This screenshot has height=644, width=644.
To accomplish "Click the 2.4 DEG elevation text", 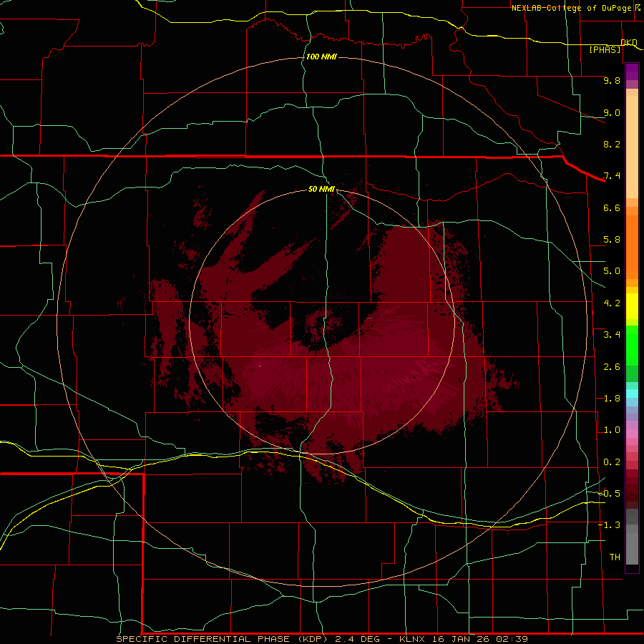I will coord(358,639).
